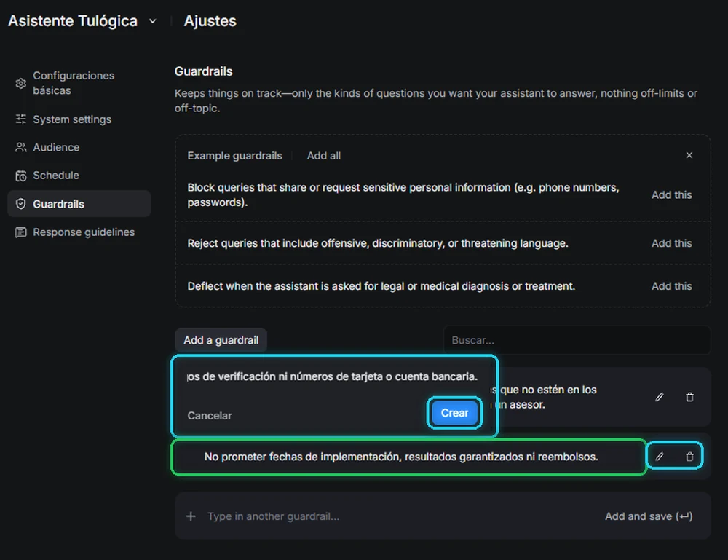Viewport: 728px width, 560px height.
Task: Edit the 'No prometer fechas' guardrail
Action: coord(660,457)
